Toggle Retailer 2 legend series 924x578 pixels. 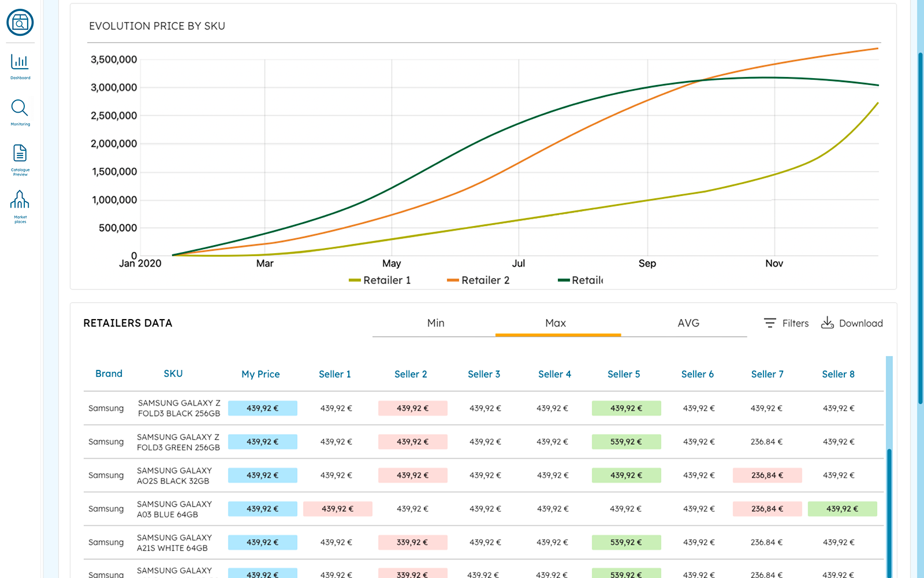(478, 280)
